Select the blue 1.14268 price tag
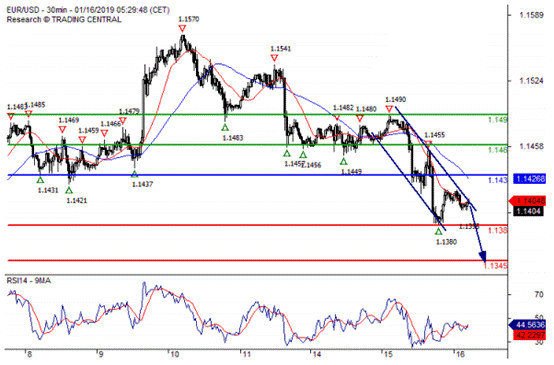The image size is (554, 365). (529, 179)
